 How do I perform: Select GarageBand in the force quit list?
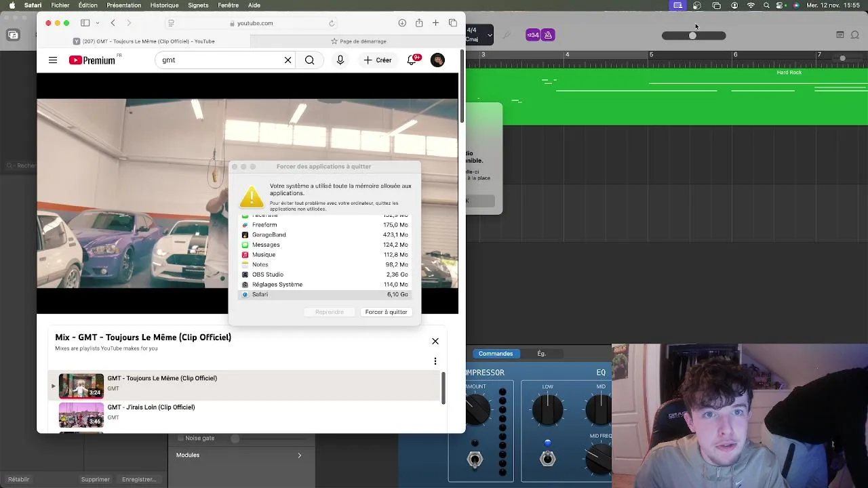325,235
